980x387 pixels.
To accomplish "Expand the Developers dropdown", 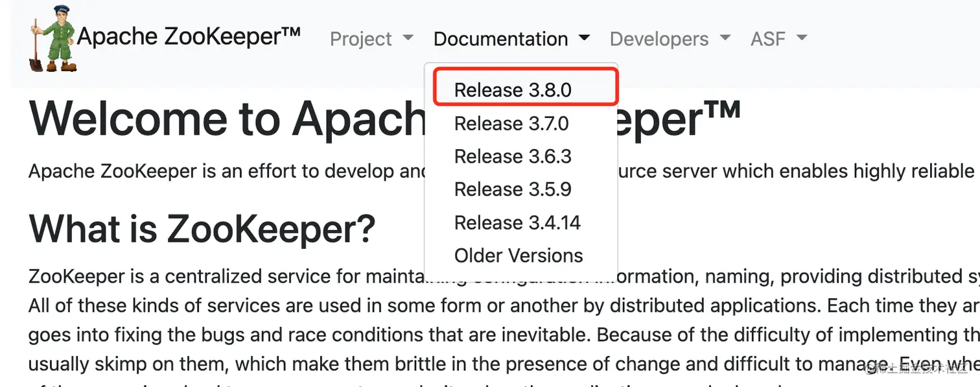I will click(x=659, y=39).
